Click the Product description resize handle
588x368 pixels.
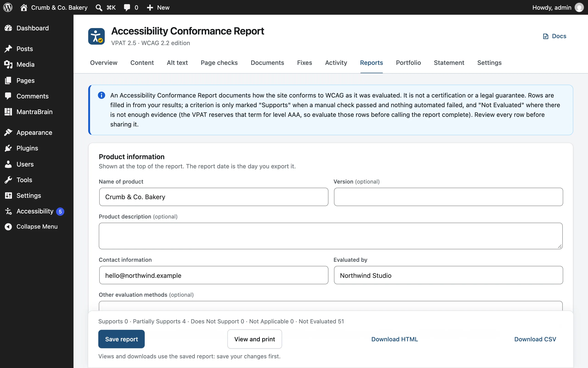pos(560,246)
